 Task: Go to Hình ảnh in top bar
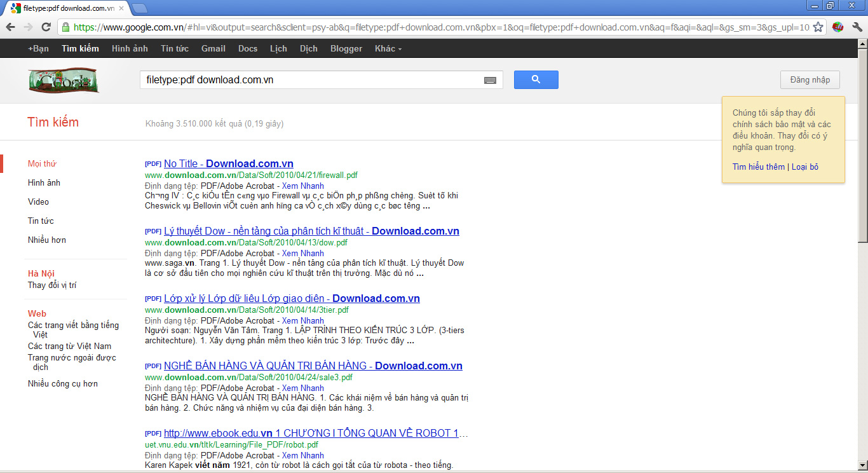130,48
